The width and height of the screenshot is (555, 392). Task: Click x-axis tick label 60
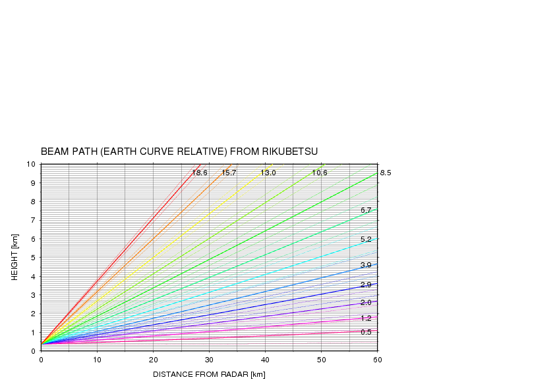(x=377, y=360)
